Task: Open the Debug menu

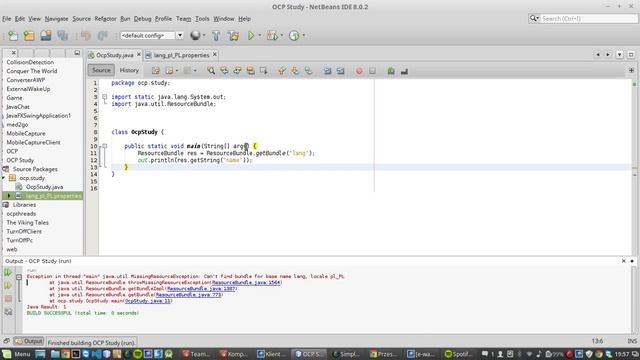Action: coord(142,19)
